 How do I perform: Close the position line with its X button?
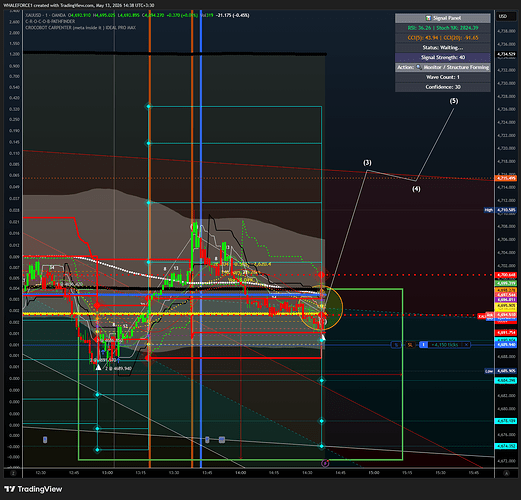[x=467, y=345]
